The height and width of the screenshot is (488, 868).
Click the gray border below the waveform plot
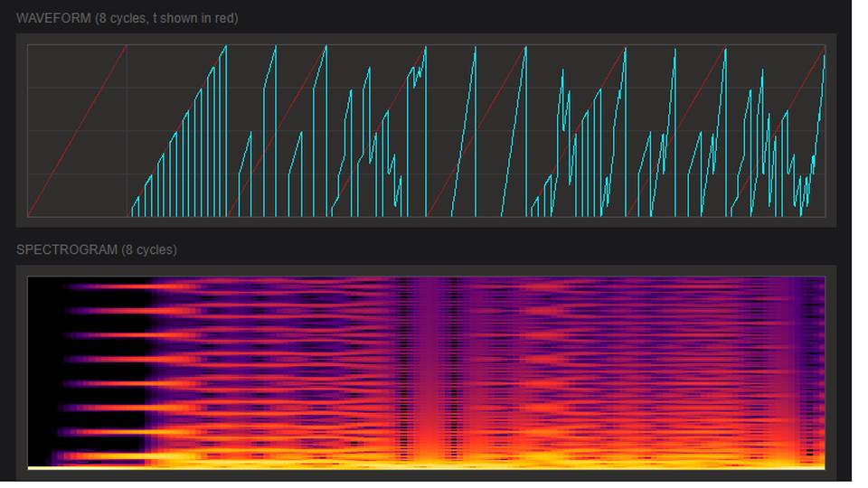(425, 222)
